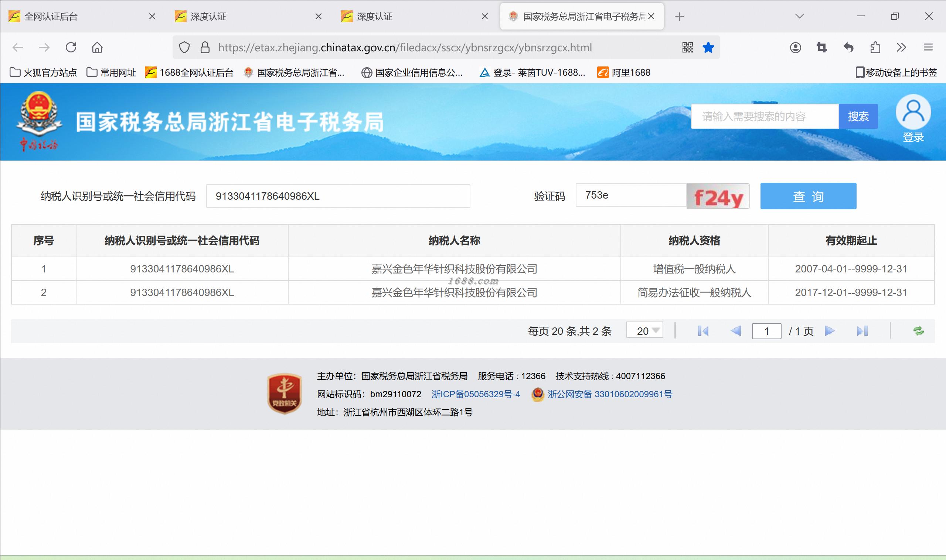Switch to 全网认证后台 tab
Screen dimensions: 946x560
click(51, 17)
